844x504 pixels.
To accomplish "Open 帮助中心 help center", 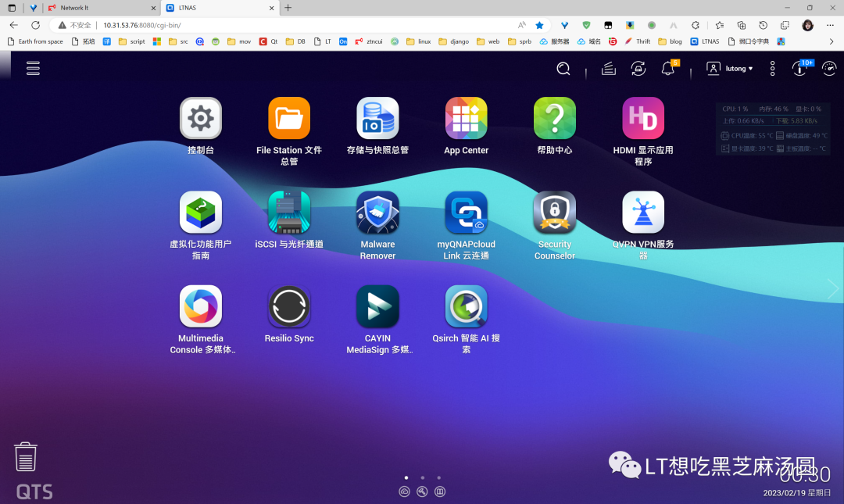I will click(554, 118).
